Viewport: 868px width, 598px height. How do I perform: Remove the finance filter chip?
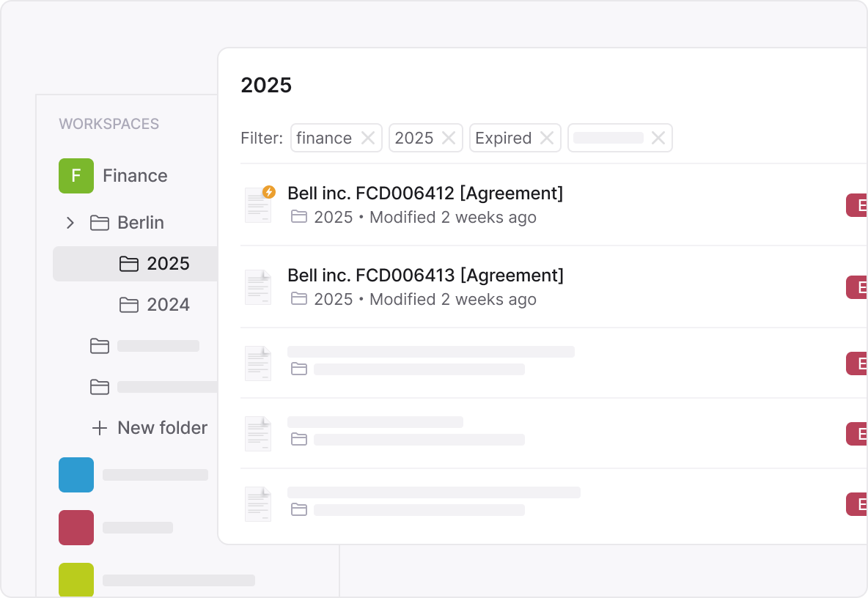point(369,138)
